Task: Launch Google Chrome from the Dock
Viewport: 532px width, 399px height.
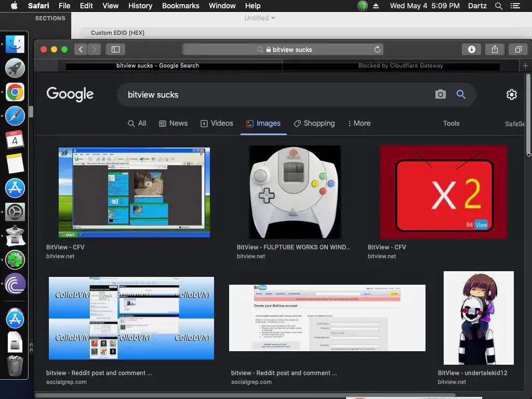Action: tap(15, 92)
